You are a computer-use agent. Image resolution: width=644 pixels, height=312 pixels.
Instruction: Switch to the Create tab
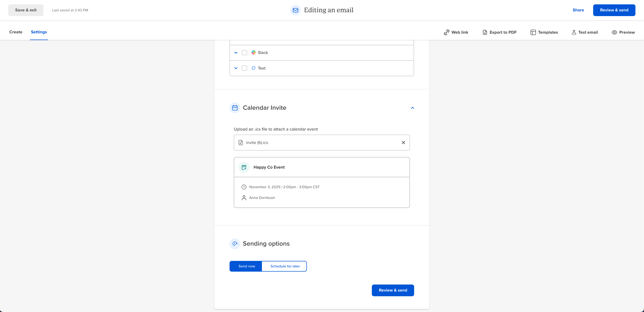tap(16, 32)
